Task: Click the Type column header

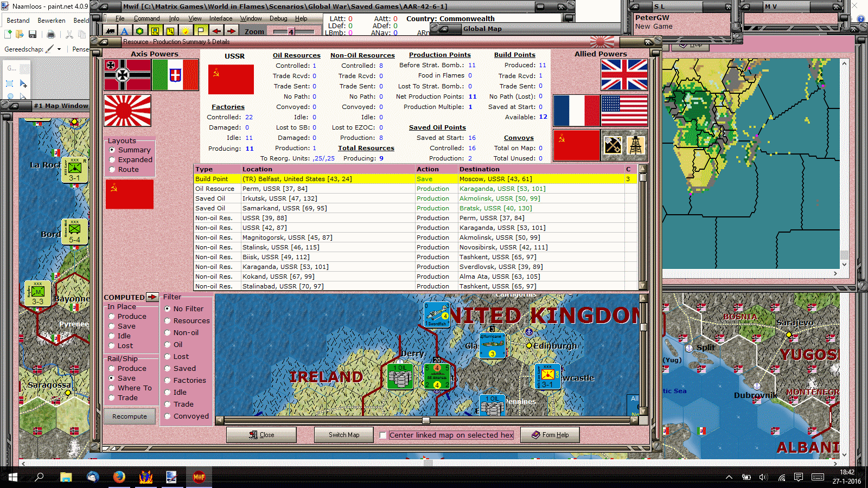Action: pyautogui.click(x=217, y=169)
